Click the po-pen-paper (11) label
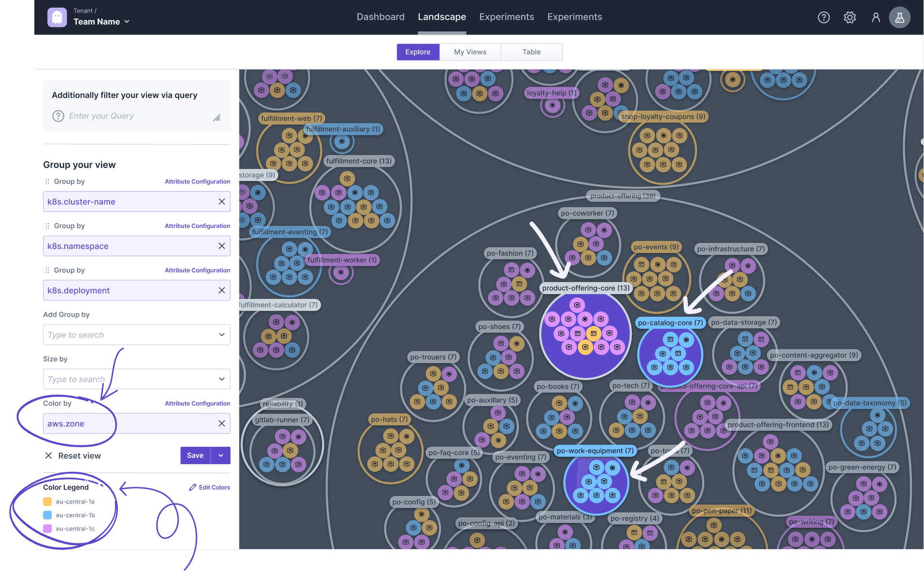Screen dimensions: 924x580 pos(722,510)
